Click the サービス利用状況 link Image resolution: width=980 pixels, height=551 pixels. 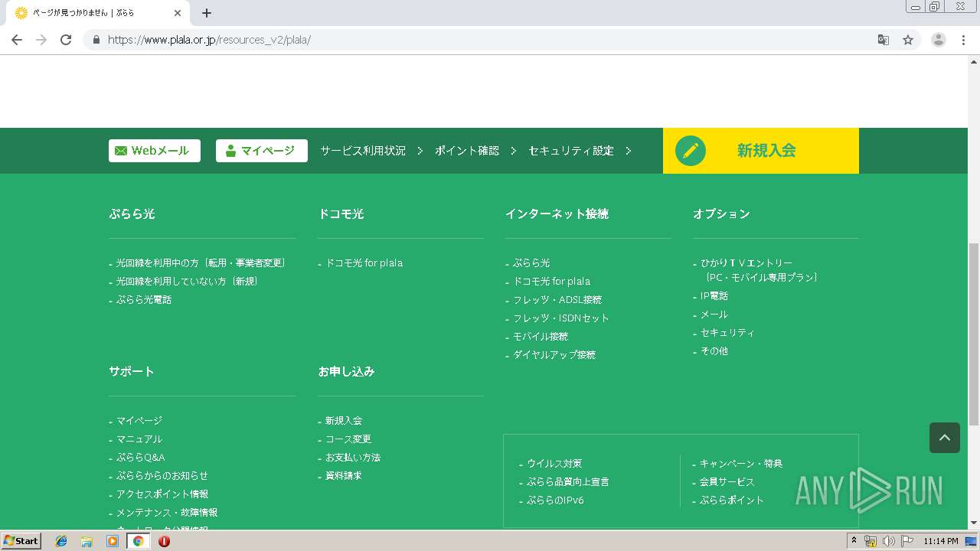(x=363, y=151)
